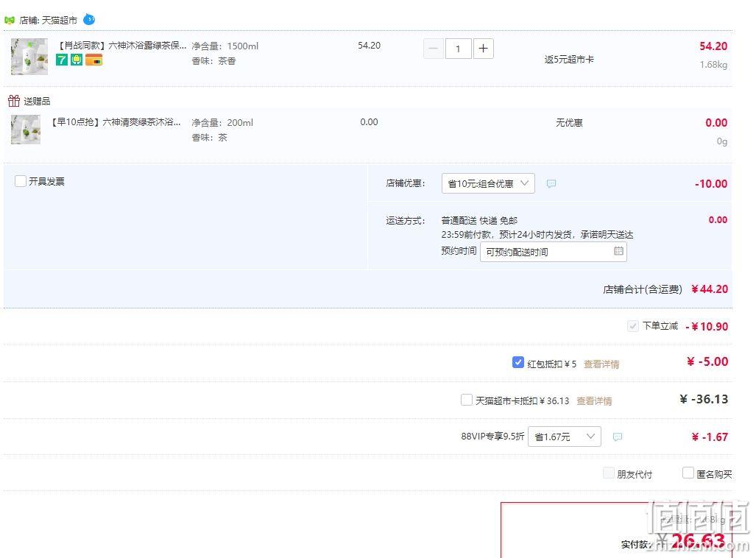Click the orange credit card badge icon
756x558 pixels.
pyautogui.click(x=93, y=60)
